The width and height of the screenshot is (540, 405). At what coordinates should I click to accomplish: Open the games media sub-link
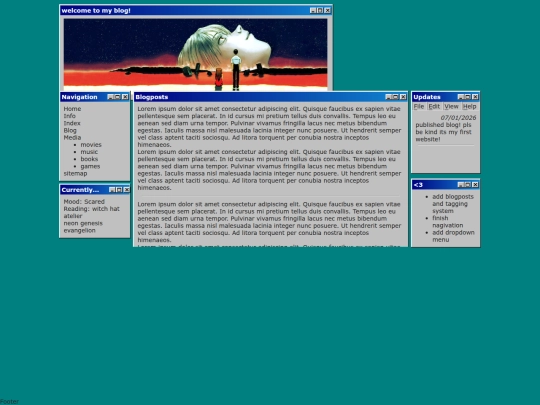tap(90, 166)
